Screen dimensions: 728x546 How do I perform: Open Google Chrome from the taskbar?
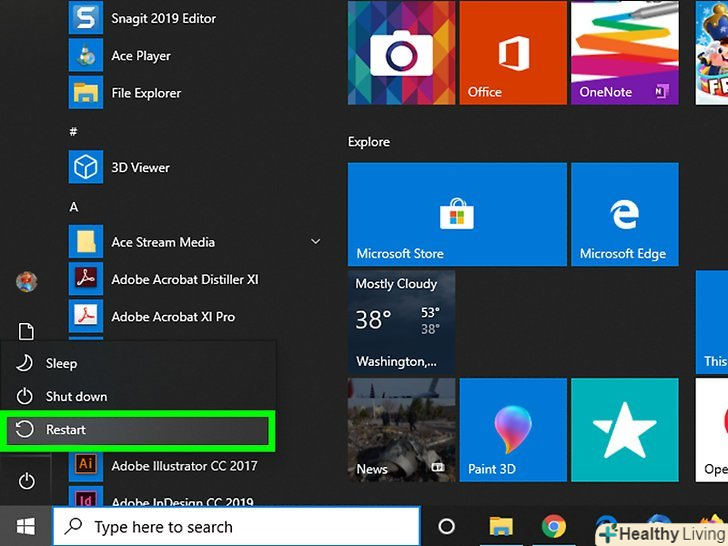coord(551,527)
